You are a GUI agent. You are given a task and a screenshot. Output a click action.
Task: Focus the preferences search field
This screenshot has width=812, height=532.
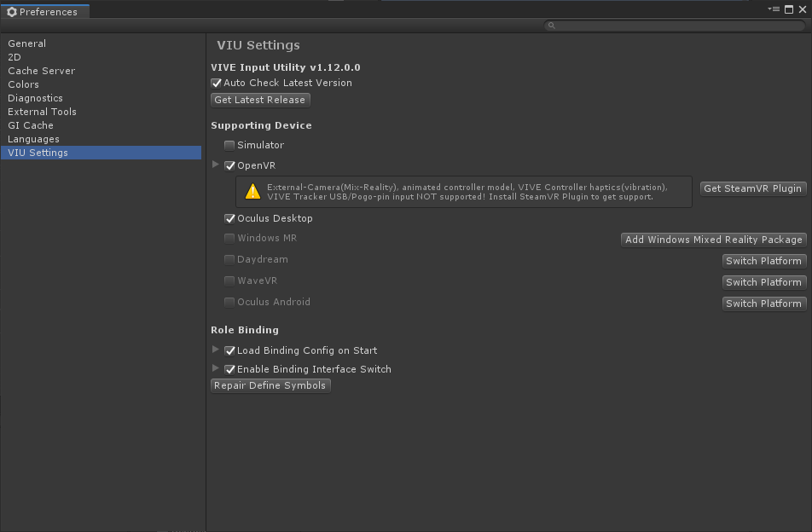click(x=674, y=26)
